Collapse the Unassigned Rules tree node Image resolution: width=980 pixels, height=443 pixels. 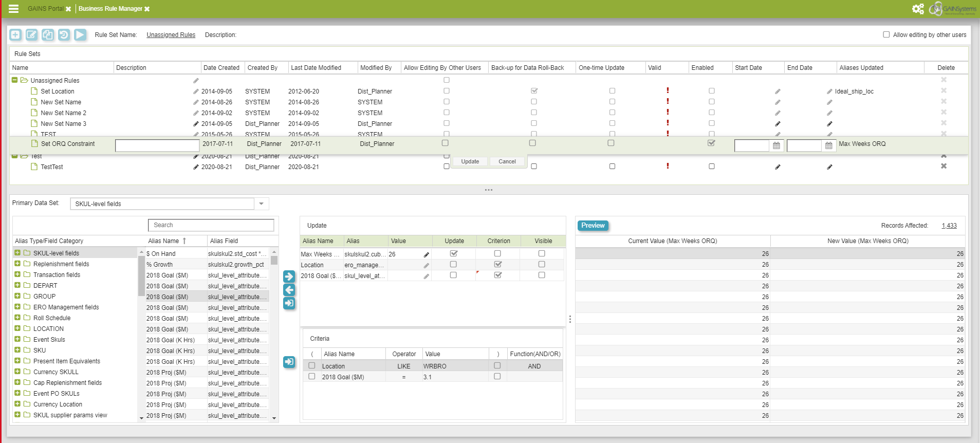click(x=15, y=80)
